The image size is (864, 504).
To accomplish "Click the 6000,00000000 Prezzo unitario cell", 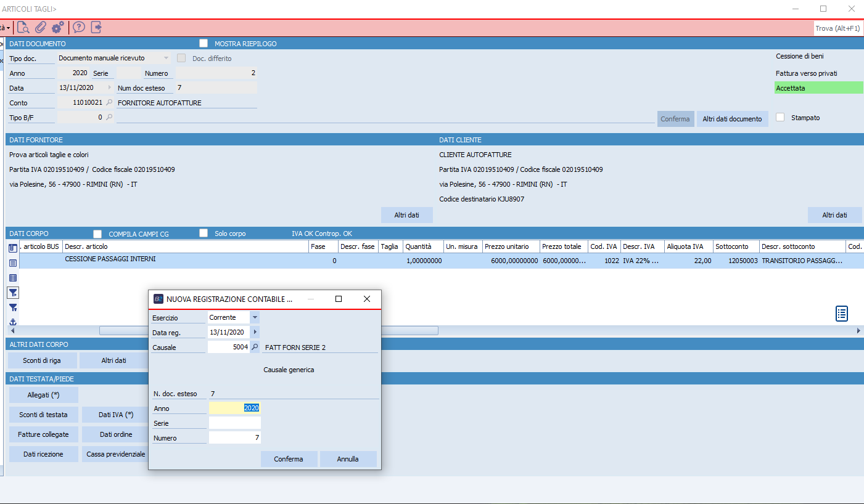I will pos(511,261).
